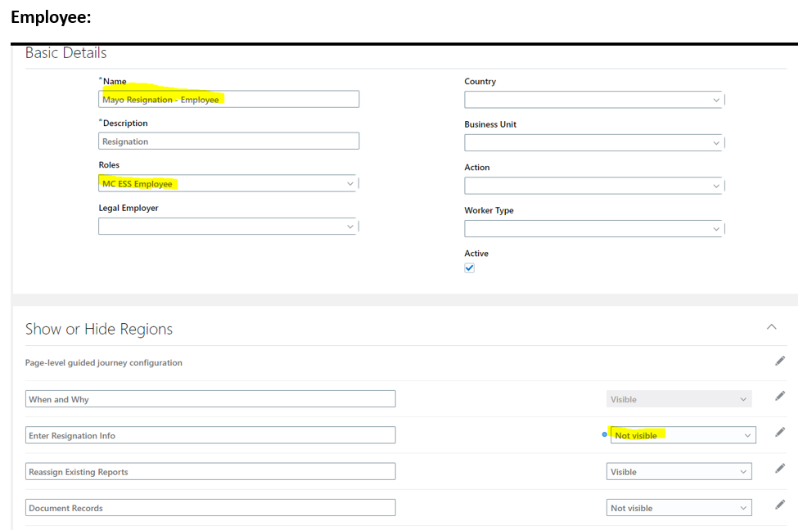Click the Basic Details heading
812x530 pixels.
tap(65, 53)
